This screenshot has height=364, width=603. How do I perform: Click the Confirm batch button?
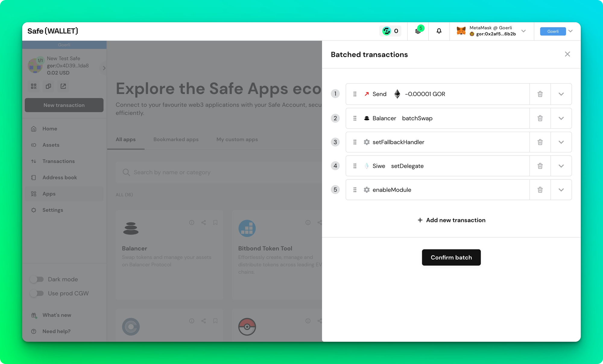(451, 257)
